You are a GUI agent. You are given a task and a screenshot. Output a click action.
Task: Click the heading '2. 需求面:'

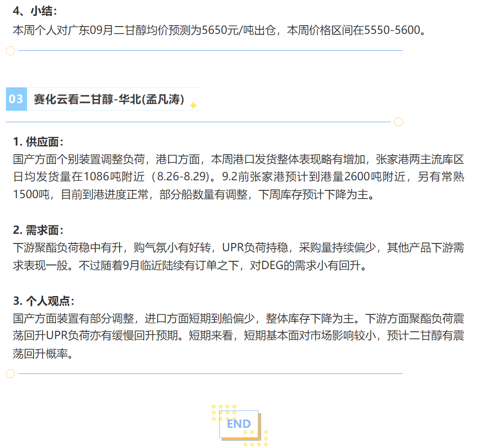(38, 230)
